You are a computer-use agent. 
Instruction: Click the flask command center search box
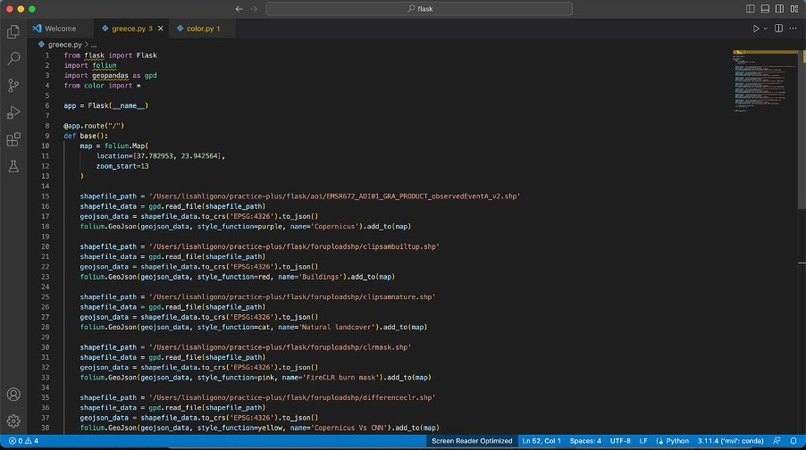pyautogui.click(x=419, y=9)
